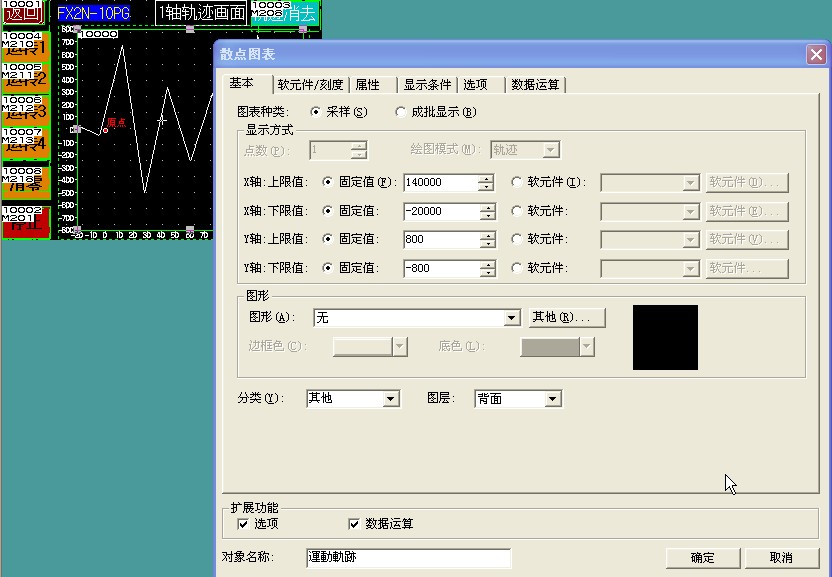The image size is (832, 577).
Task: Choose 软元件 for X轴 上限值
Action: (x=517, y=183)
